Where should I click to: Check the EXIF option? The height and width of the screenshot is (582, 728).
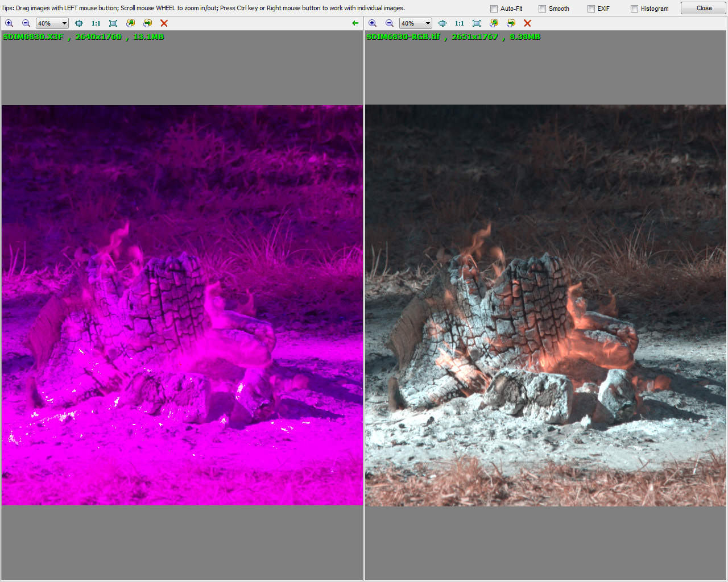[x=591, y=9]
